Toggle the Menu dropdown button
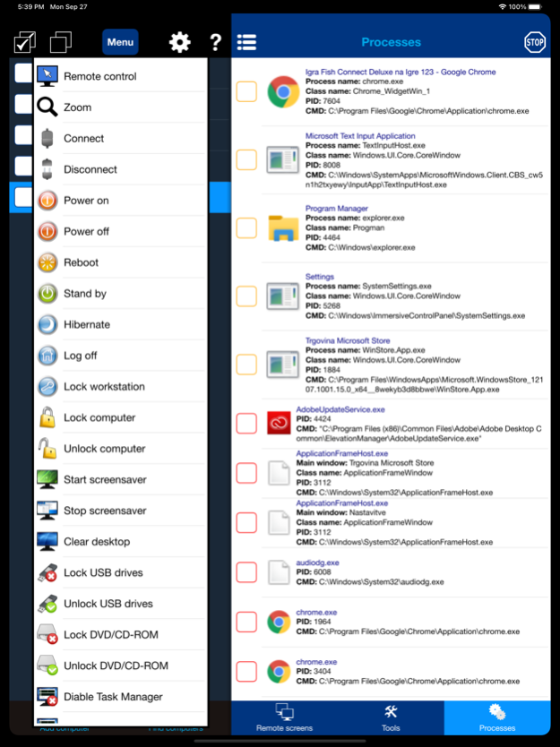Screen dimensions: 560x747 120,42
